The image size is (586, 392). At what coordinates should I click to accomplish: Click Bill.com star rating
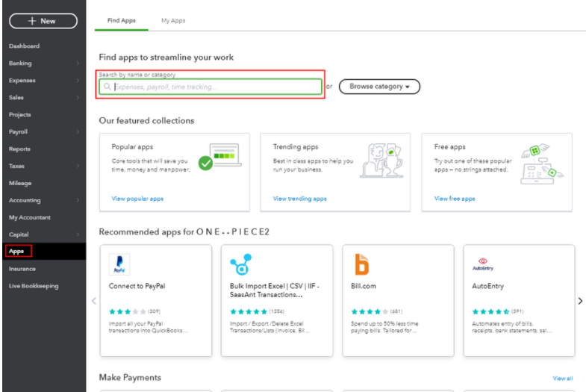click(x=370, y=311)
